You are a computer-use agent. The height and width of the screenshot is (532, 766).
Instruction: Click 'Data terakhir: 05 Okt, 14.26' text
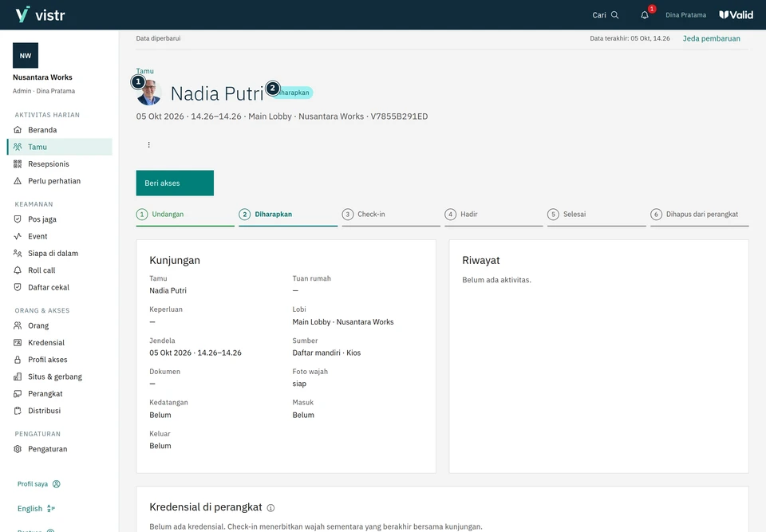tap(630, 38)
